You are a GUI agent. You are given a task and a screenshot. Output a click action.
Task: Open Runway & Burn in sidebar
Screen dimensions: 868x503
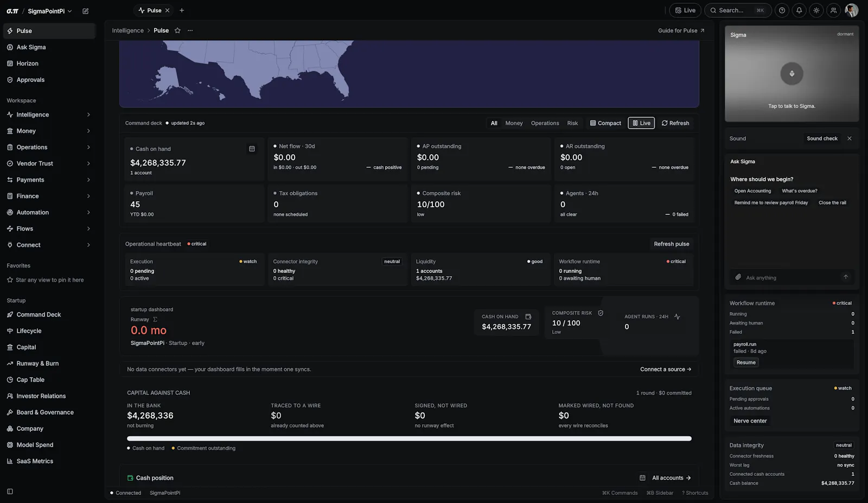tap(49, 364)
